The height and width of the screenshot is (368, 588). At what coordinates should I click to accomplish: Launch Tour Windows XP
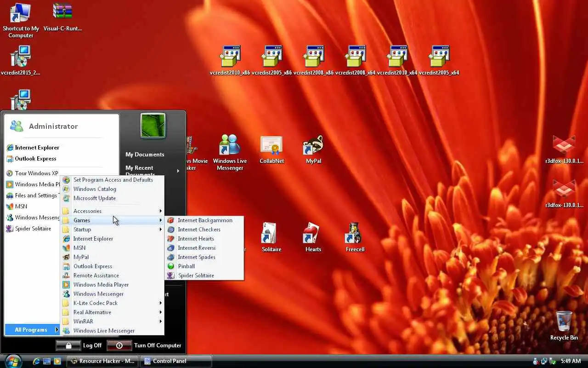click(x=33, y=173)
